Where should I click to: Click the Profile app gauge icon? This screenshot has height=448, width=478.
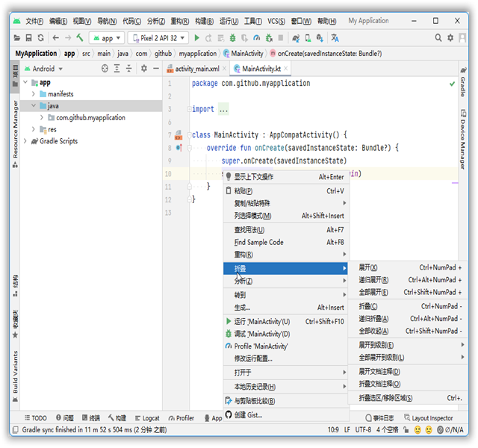coord(257,38)
